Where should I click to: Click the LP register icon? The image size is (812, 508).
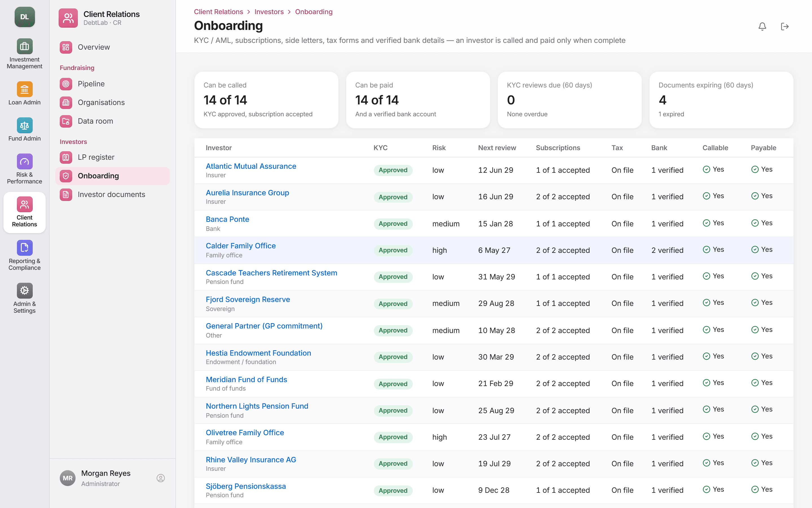pyautogui.click(x=66, y=157)
